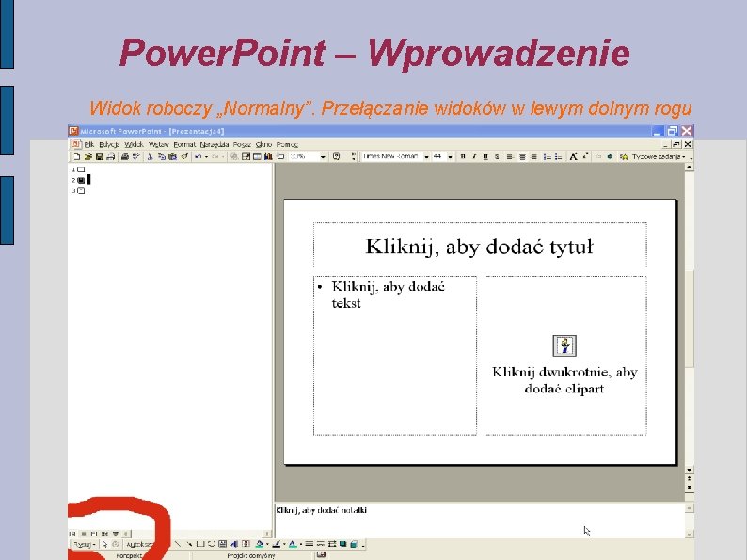Click the Paste clipboard icon
Image resolution: width=747 pixels, height=560 pixels.
click(x=172, y=156)
